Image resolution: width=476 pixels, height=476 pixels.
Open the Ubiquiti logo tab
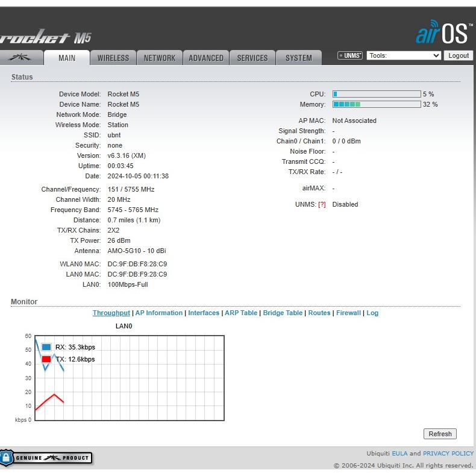pyautogui.click(x=20, y=58)
